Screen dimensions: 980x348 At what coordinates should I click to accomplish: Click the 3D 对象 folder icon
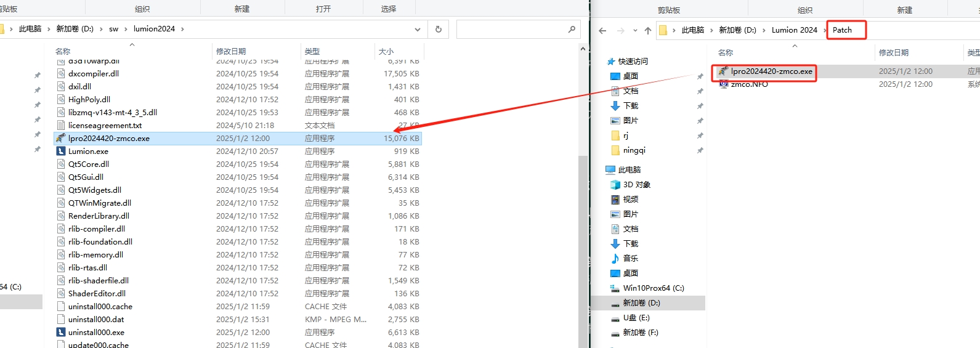click(x=615, y=184)
